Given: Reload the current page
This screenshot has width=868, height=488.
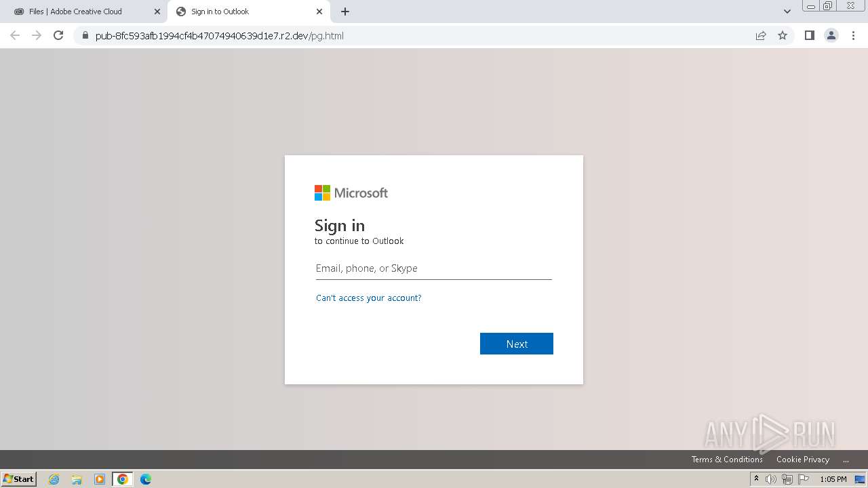Looking at the screenshot, I should point(58,35).
